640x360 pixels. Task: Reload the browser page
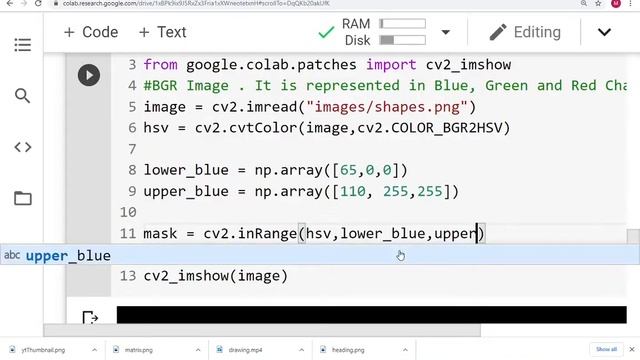[x=38, y=3]
